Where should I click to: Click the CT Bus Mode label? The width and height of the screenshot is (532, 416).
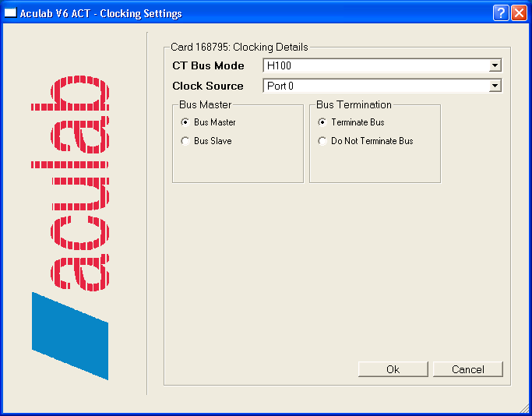pos(208,65)
